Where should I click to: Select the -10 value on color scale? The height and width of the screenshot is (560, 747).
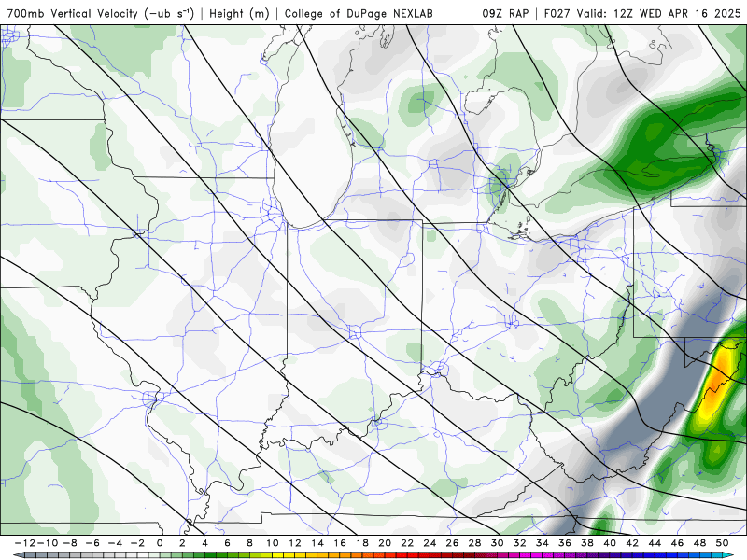coord(48,543)
